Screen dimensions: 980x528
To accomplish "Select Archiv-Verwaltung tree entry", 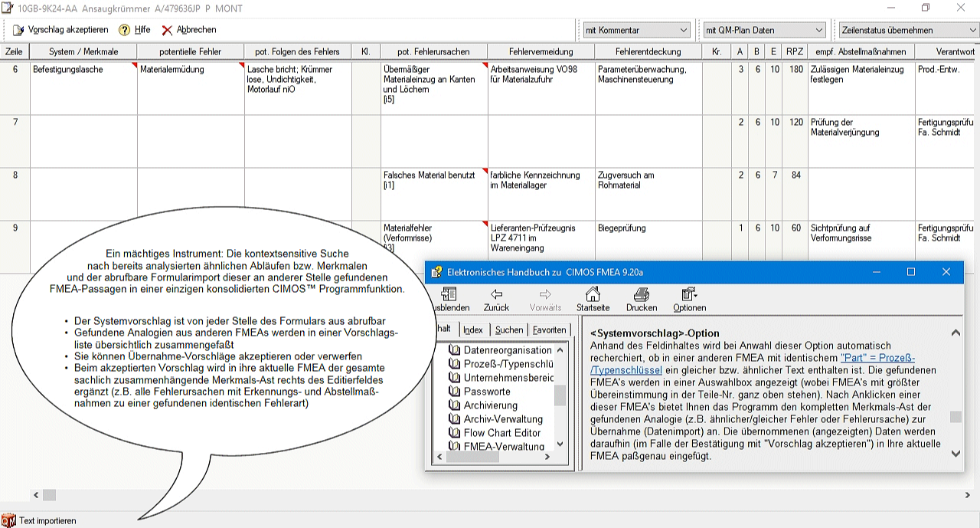I will pos(503,419).
